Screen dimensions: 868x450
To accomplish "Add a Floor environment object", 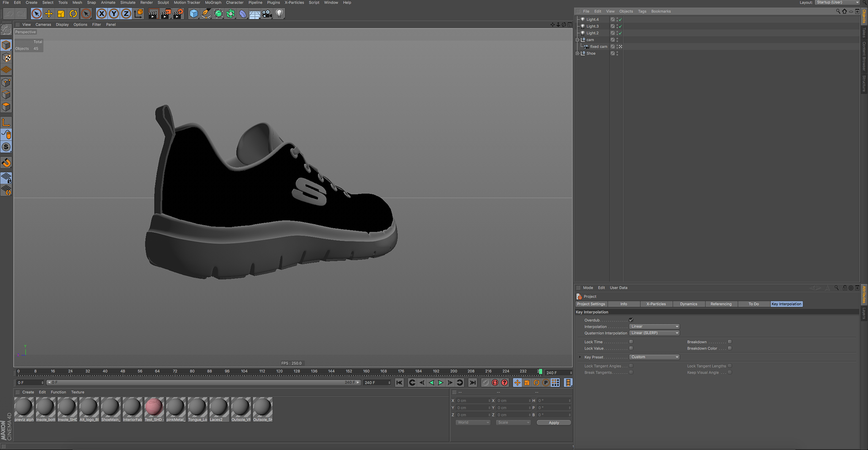I will 255,14.
